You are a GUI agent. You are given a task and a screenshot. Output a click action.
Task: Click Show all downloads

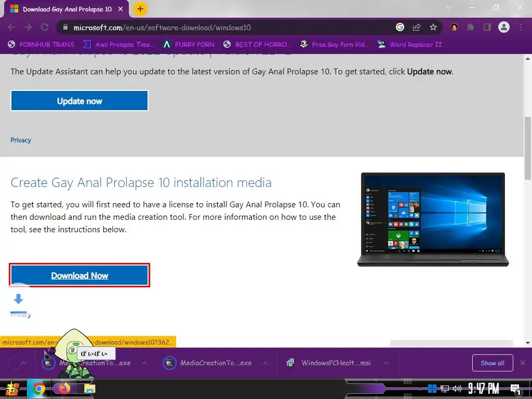pyautogui.click(x=493, y=363)
